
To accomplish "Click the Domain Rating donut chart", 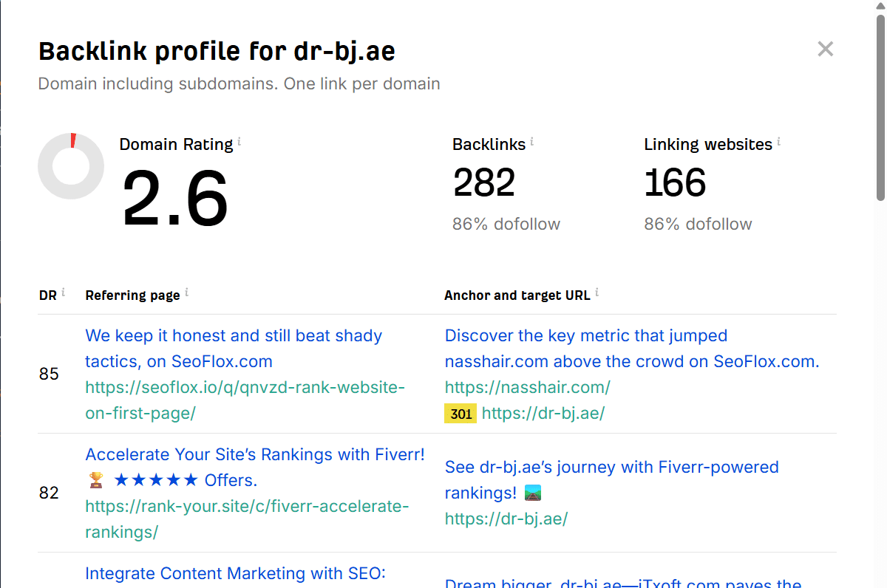I will tap(71, 166).
